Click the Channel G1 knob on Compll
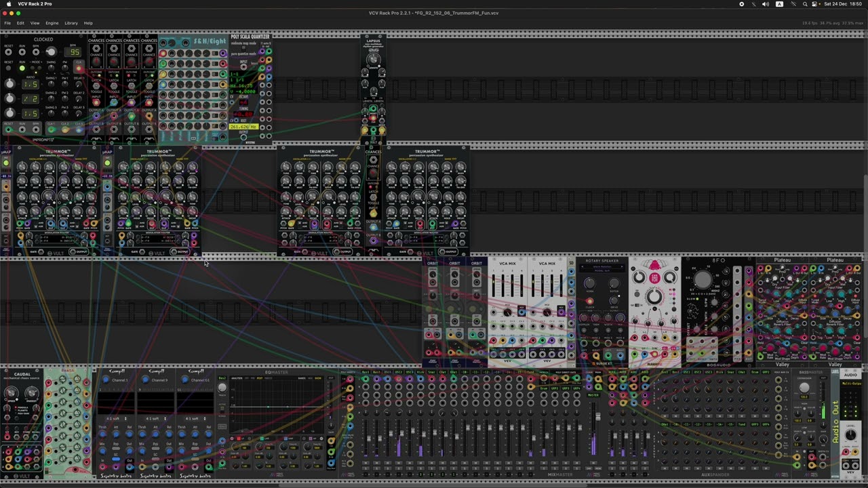 185,379
